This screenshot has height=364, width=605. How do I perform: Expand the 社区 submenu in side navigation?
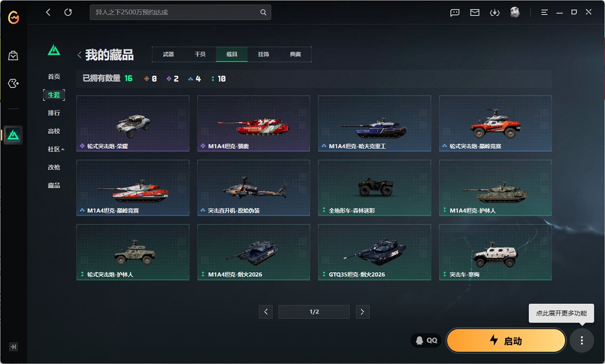coord(56,149)
